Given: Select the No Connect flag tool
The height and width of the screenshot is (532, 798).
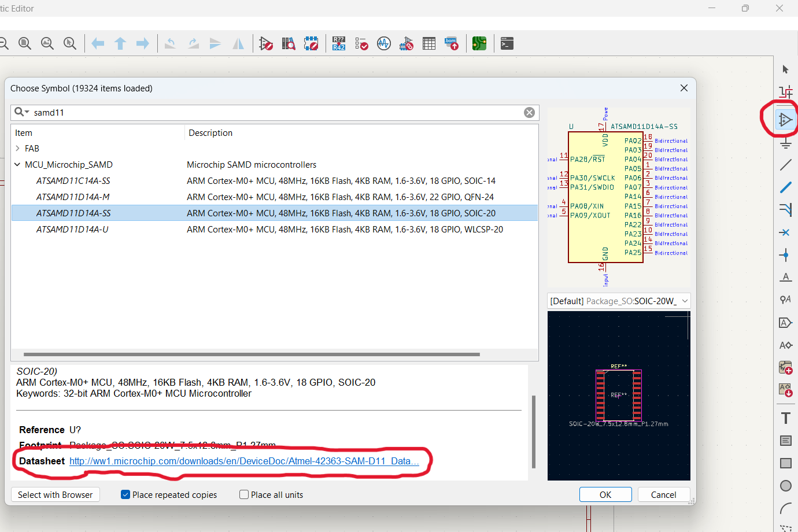Looking at the screenshot, I should click(785, 232).
